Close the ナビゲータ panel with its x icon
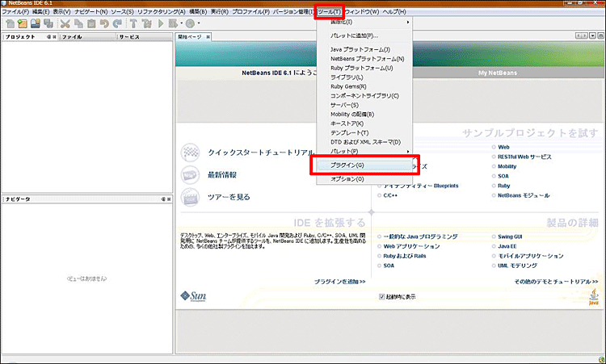 [169, 199]
